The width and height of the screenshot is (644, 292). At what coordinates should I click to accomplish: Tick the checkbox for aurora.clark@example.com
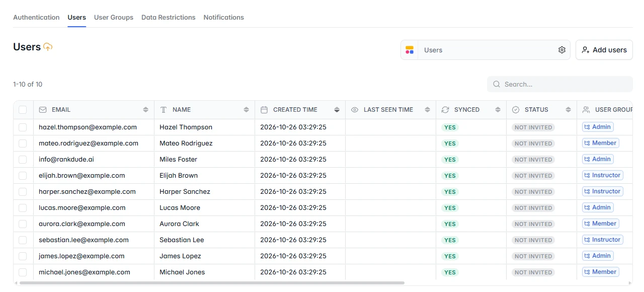coord(23,224)
